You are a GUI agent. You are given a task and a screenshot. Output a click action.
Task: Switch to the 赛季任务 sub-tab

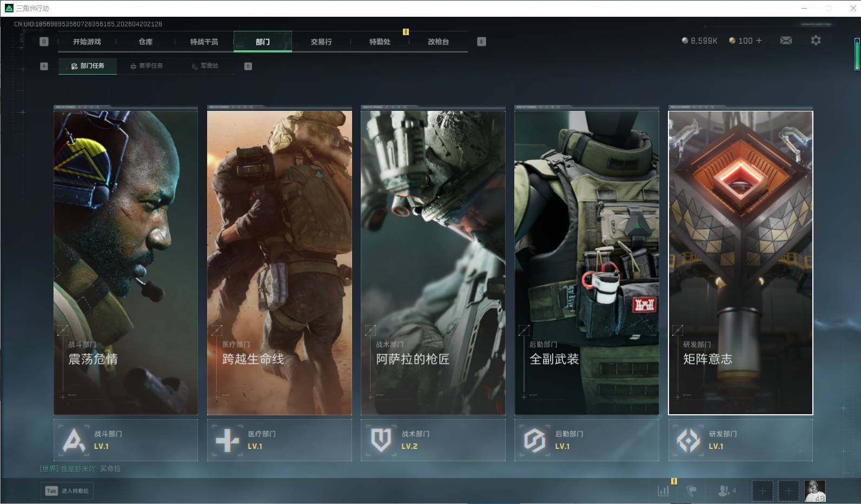[x=147, y=66]
